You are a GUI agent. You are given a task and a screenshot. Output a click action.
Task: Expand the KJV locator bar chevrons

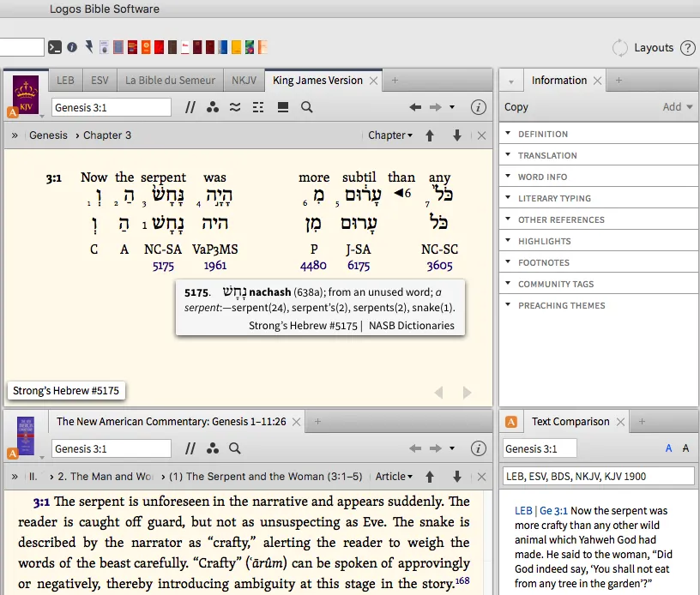click(15, 135)
